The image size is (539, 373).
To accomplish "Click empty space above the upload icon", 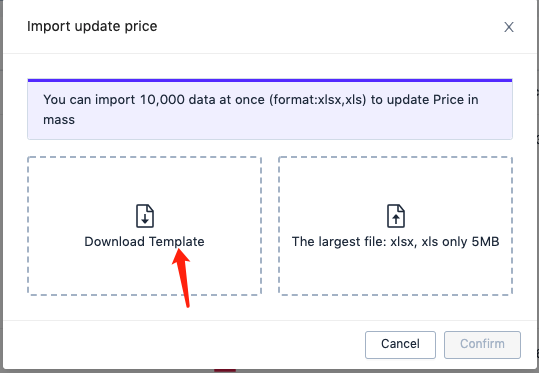I will coord(395,180).
